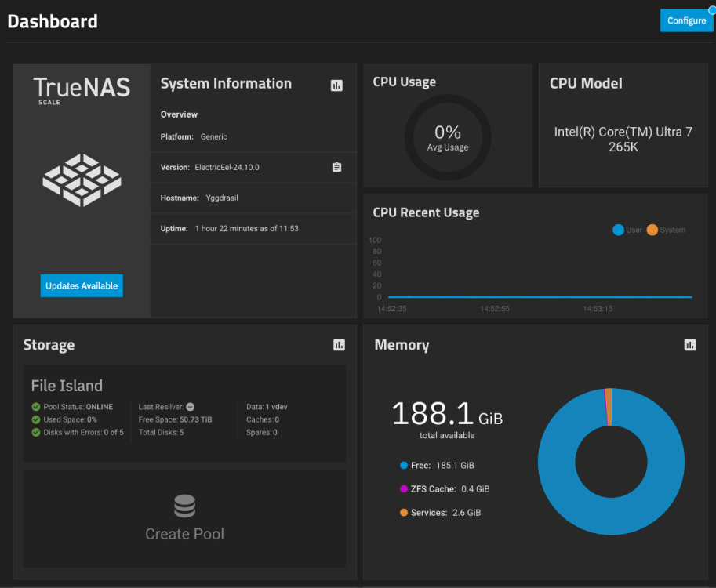Copy the version using the clipboard icon
The image size is (716, 588).
click(x=336, y=167)
